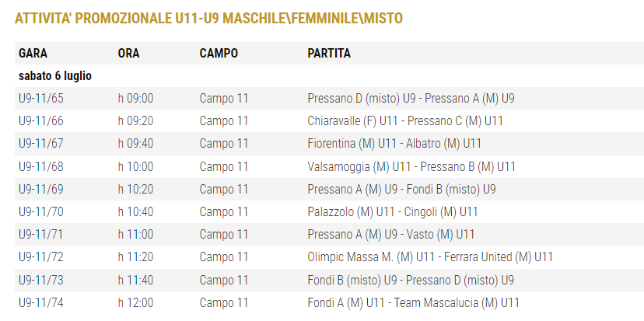Click Chiaravalle (F) U11 vs Pressano C
The height and width of the screenshot is (321, 644).
[x=405, y=121]
